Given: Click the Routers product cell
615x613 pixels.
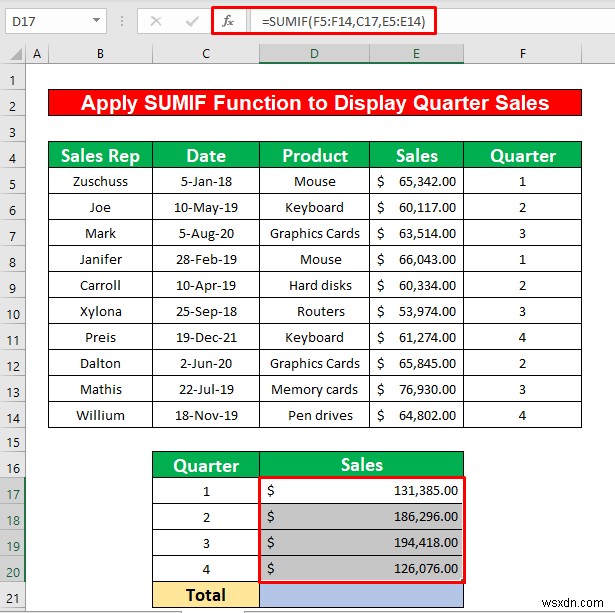Looking at the screenshot, I should click(x=314, y=311).
